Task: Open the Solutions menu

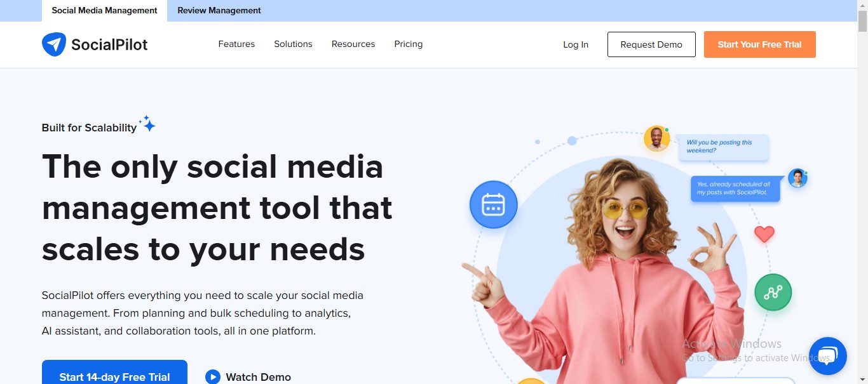Action: [x=293, y=44]
